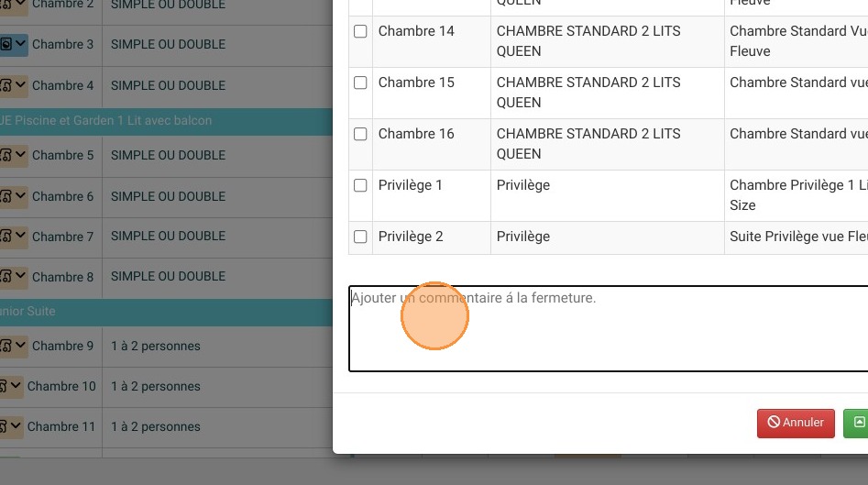
Task: Click 'Chambre 9' label in background list
Action: coord(62,346)
